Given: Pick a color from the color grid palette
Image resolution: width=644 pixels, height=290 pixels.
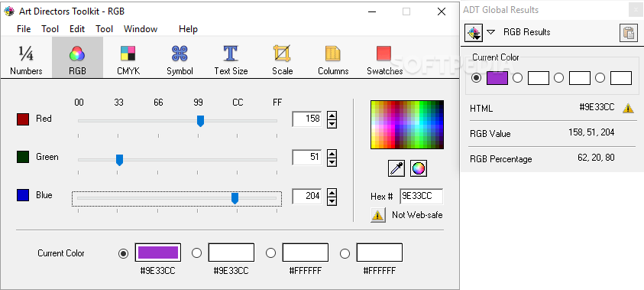Looking at the screenshot, I should tap(407, 125).
